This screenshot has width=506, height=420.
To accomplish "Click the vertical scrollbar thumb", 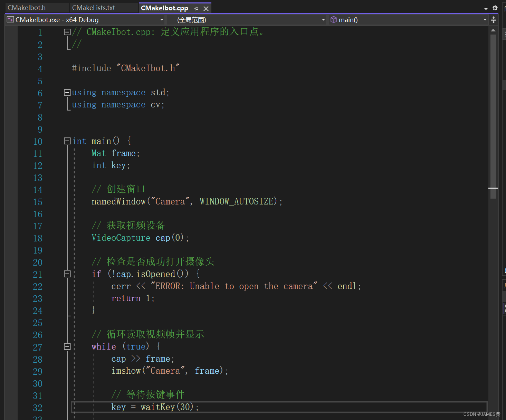I will point(493,116).
